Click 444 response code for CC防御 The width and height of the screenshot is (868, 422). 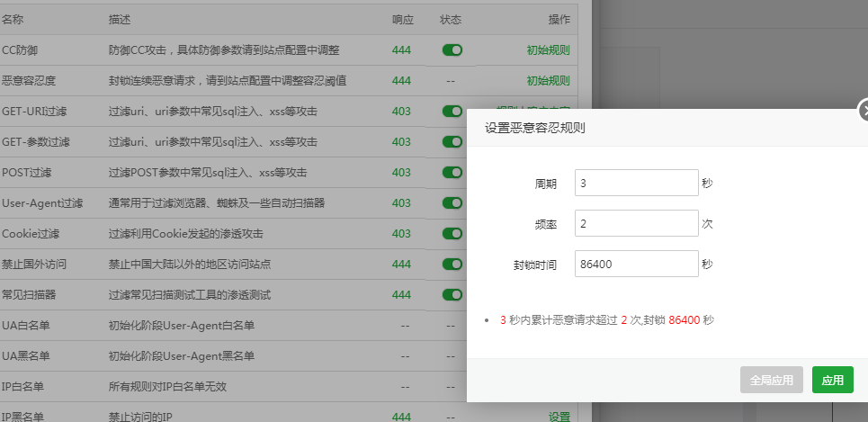point(401,50)
